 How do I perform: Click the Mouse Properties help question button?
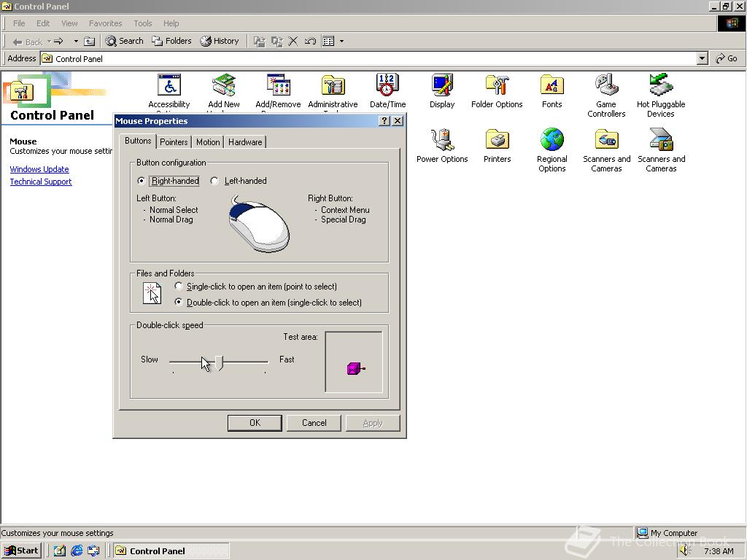[x=384, y=121]
